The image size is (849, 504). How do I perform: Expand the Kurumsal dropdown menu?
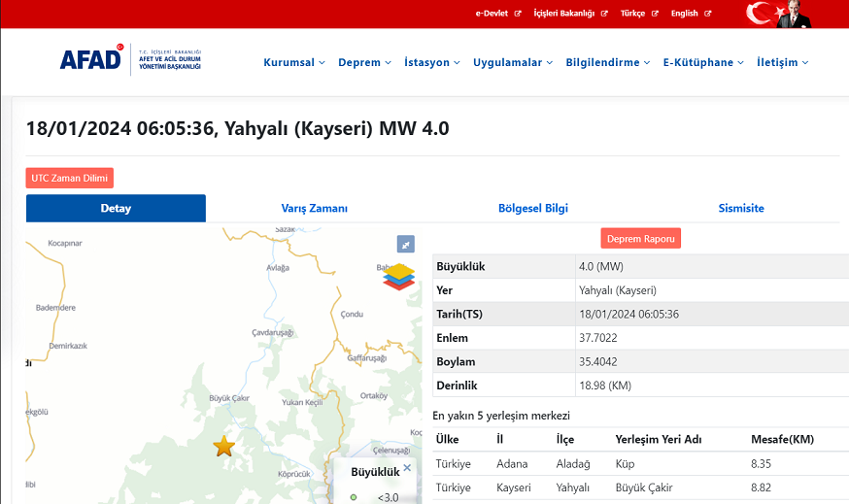294,62
